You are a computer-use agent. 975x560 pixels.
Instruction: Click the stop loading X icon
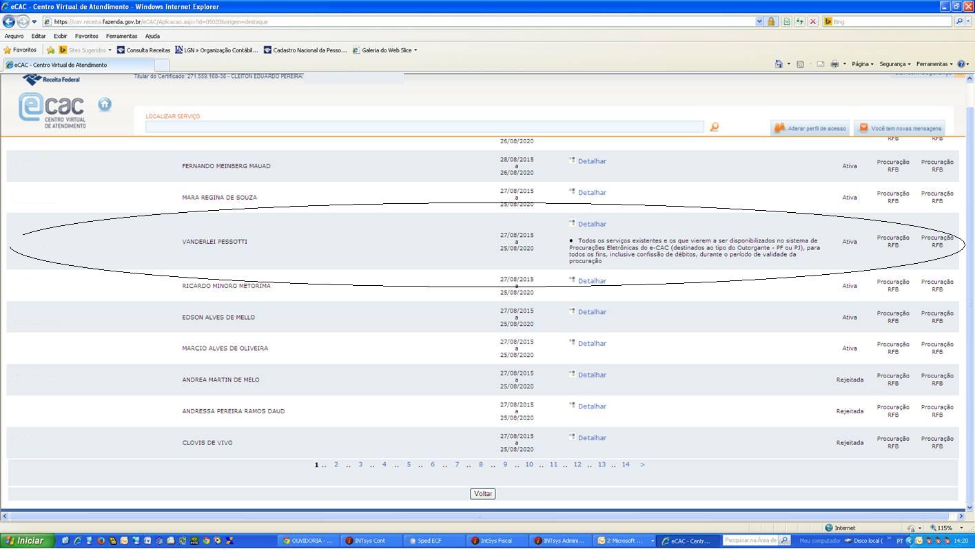(813, 21)
